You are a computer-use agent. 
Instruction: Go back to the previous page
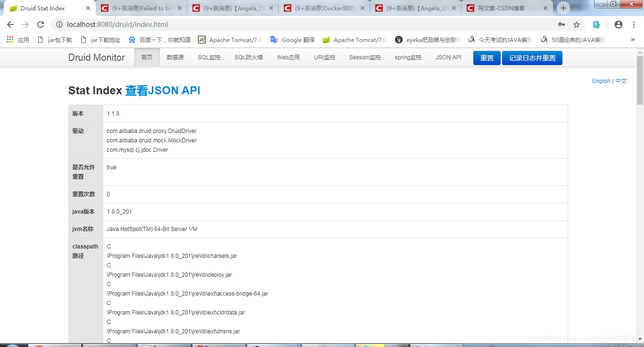tap(10, 25)
